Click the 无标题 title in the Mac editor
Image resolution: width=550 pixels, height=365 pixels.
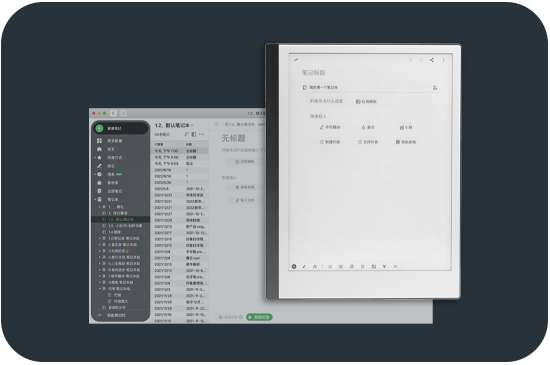[x=233, y=138]
